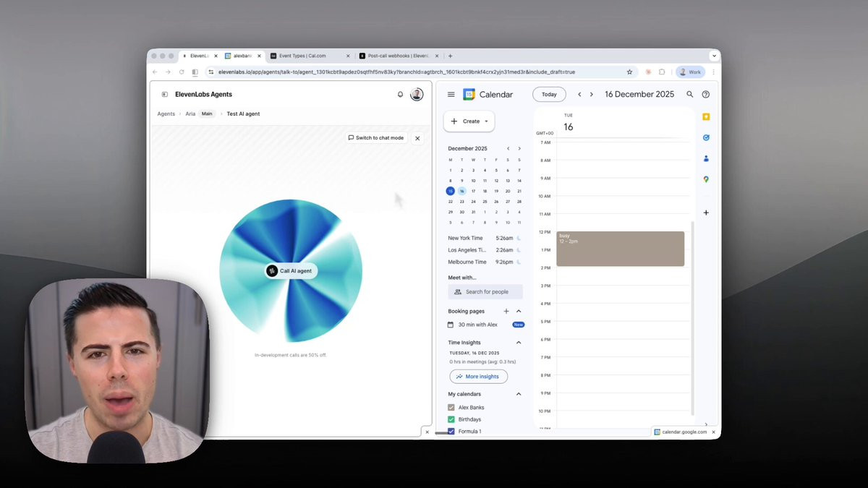Click the Call AI agent button
The image size is (868, 488).
(x=291, y=271)
